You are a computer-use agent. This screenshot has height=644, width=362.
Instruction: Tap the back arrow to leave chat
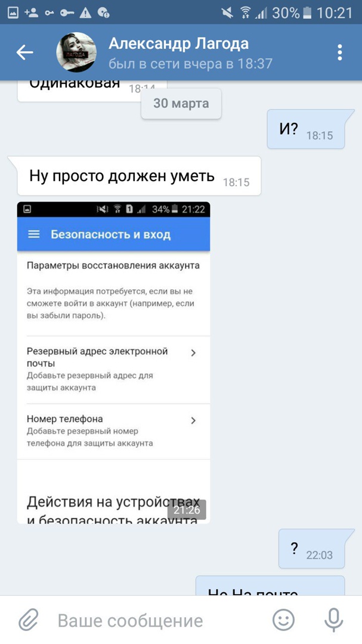(24, 52)
